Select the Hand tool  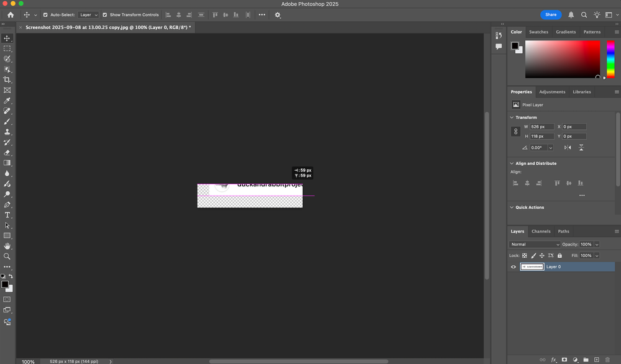7,246
